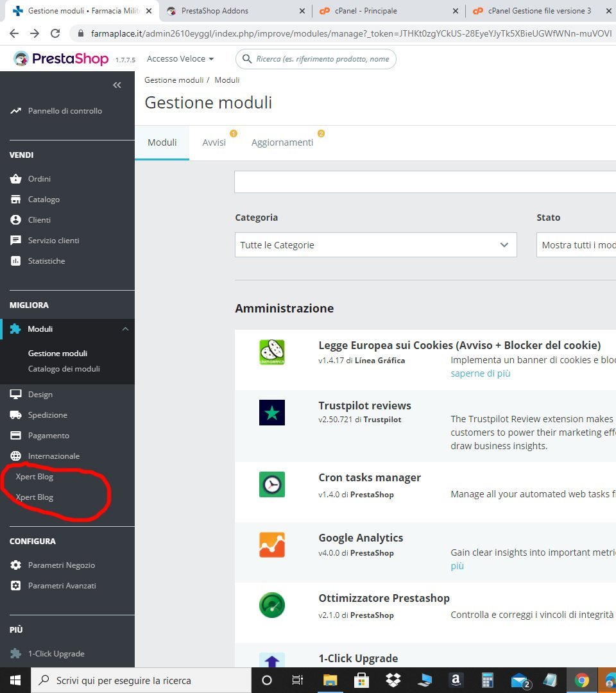Image resolution: width=616 pixels, height=693 pixels.
Task: Open Internazionale globe icon
Action: click(15, 456)
